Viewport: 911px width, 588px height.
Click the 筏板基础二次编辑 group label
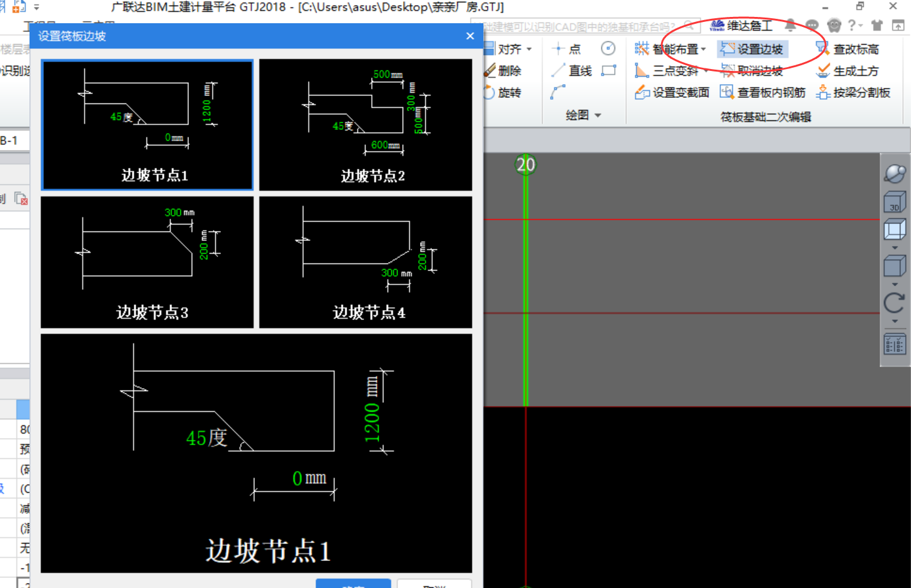point(765,117)
